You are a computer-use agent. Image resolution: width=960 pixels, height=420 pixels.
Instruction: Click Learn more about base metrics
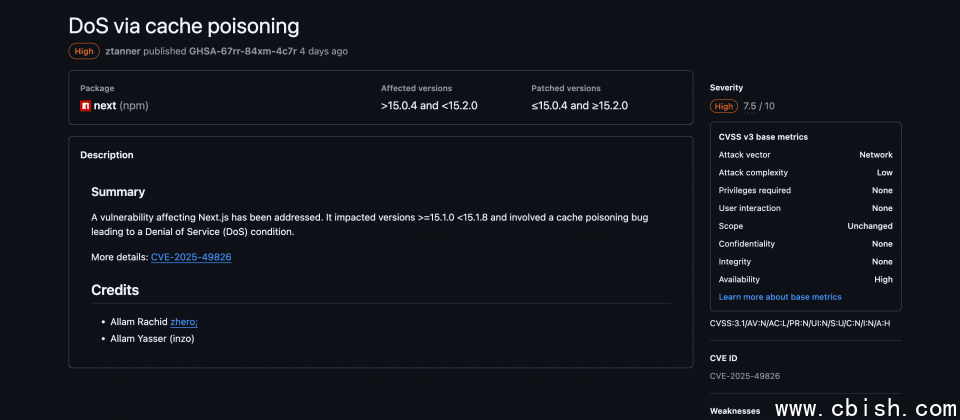[x=780, y=297]
